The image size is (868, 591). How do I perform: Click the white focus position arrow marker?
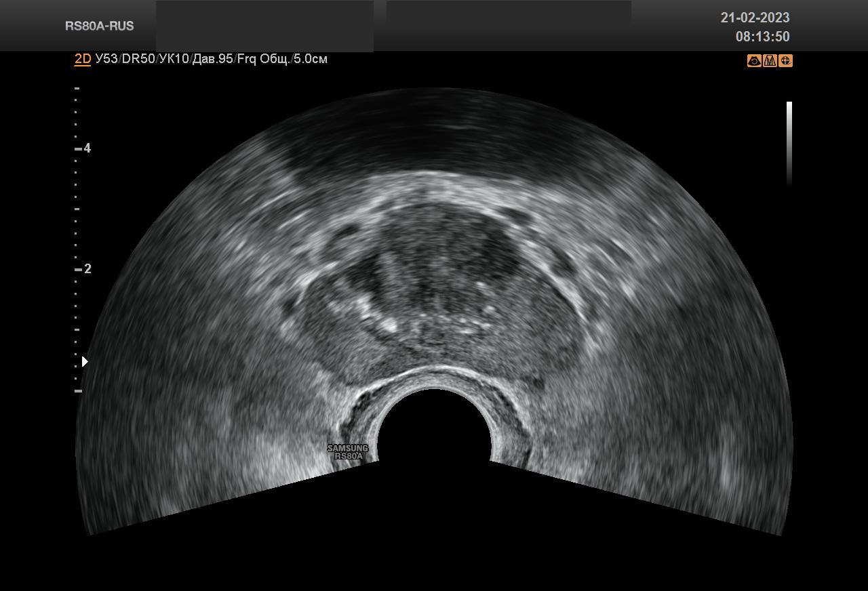[x=85, y=362]
